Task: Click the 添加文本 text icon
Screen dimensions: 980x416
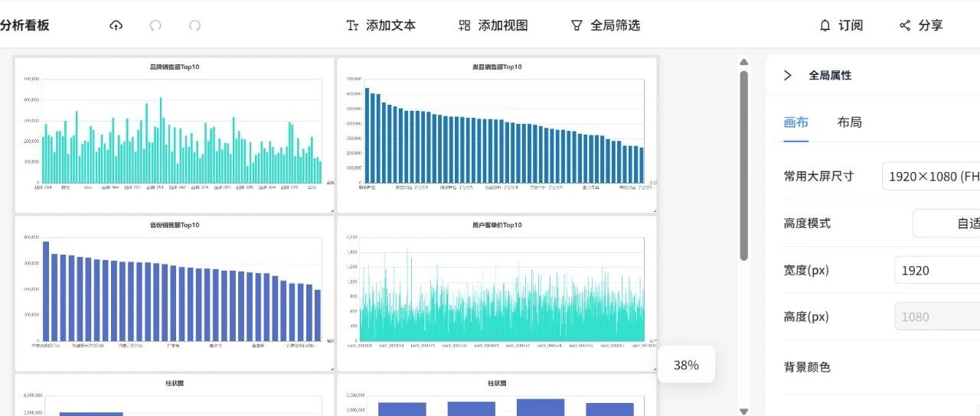Action: pyautogui.click(x=352, y=25)
